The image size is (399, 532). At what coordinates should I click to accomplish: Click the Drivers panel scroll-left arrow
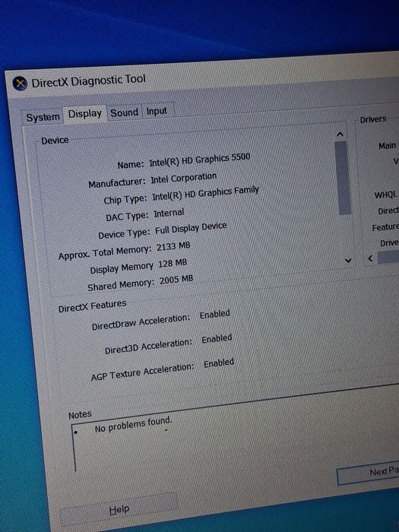[371, 258]
